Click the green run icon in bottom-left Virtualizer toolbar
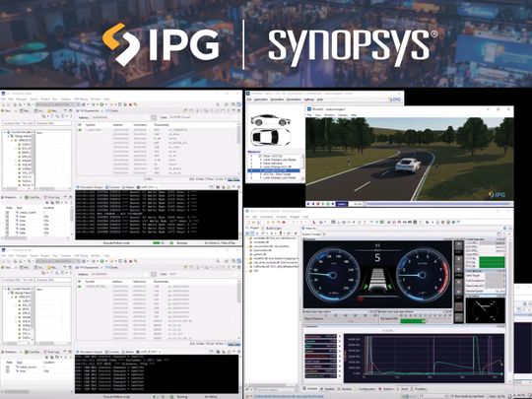The height and width of the screenshot is (399, 532). click(101, 261)
